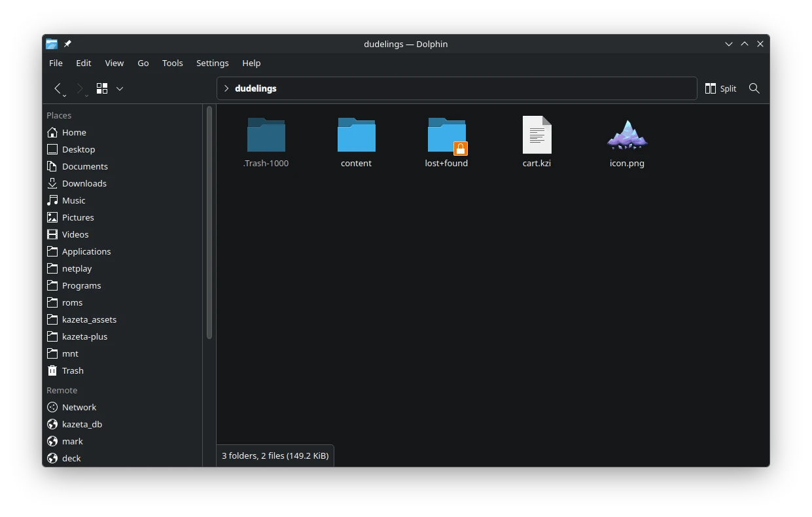
Task: Open the Home folder from Places
Action: click(73, 132)
